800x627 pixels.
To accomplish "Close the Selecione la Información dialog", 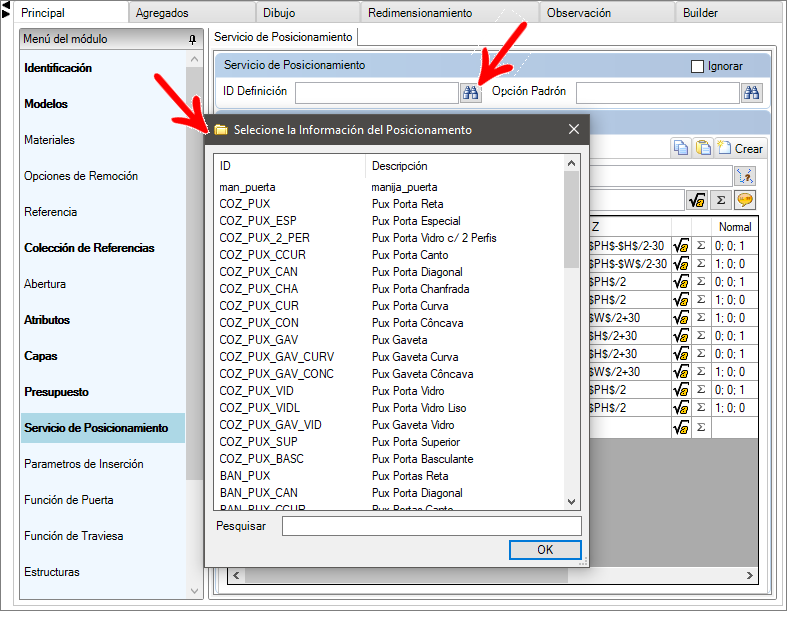I will [574, 130].
